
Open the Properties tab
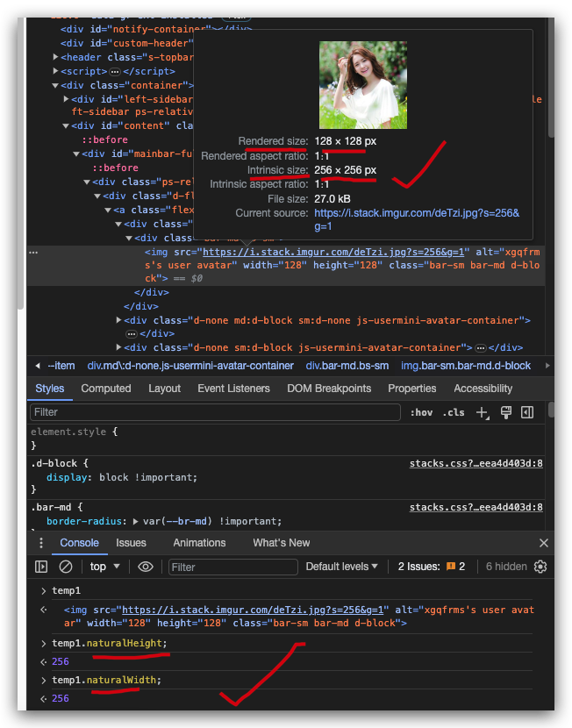(x=411, y=389)
